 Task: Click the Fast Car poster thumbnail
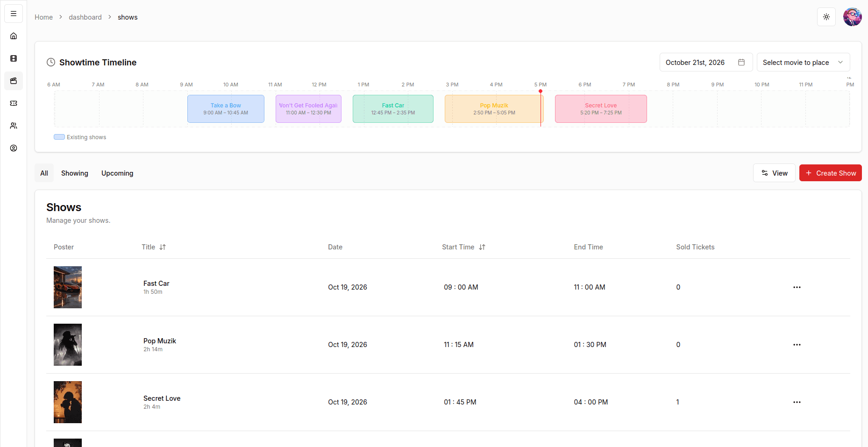click(68, 287)
